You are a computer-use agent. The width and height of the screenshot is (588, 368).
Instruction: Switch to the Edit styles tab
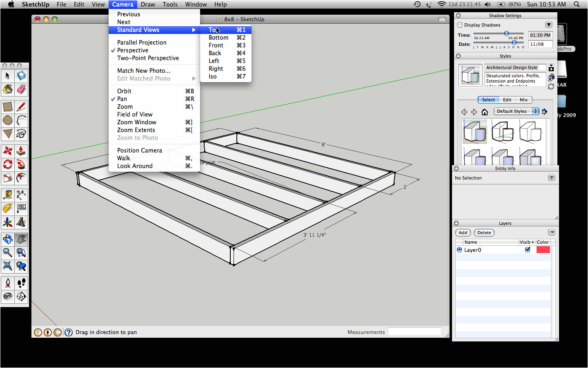pos(507,100)
